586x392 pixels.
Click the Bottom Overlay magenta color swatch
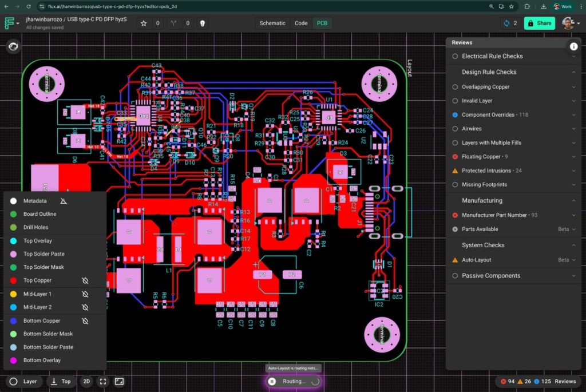[x=13, y=361]
